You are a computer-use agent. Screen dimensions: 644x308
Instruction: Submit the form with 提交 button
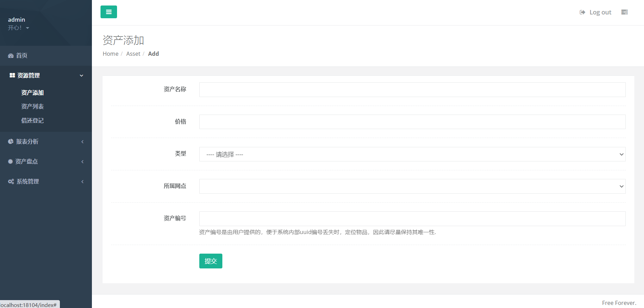click(x=211, y=261)
